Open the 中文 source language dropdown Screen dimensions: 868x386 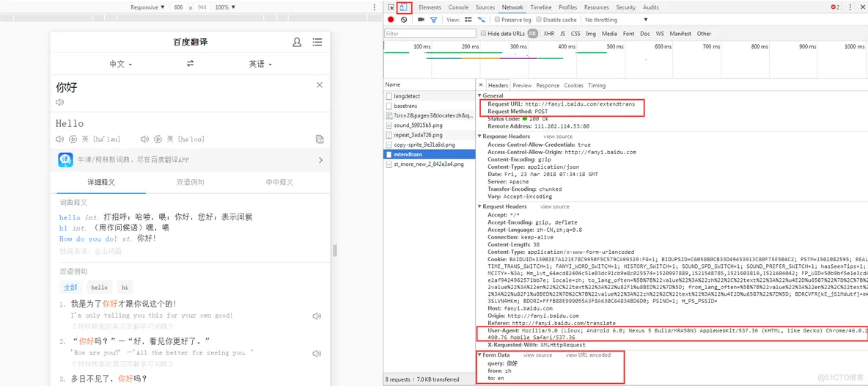coord(121,65)
